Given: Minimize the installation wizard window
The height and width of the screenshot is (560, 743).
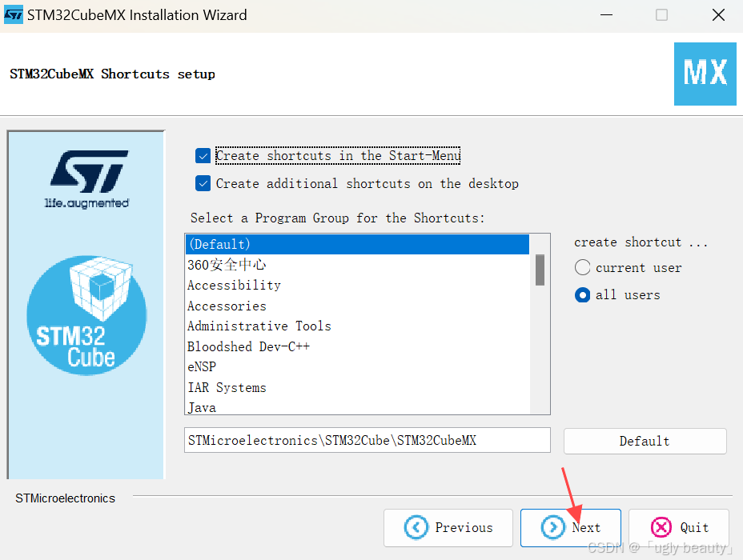Looking at the screenshot, I should click(606, 15).
